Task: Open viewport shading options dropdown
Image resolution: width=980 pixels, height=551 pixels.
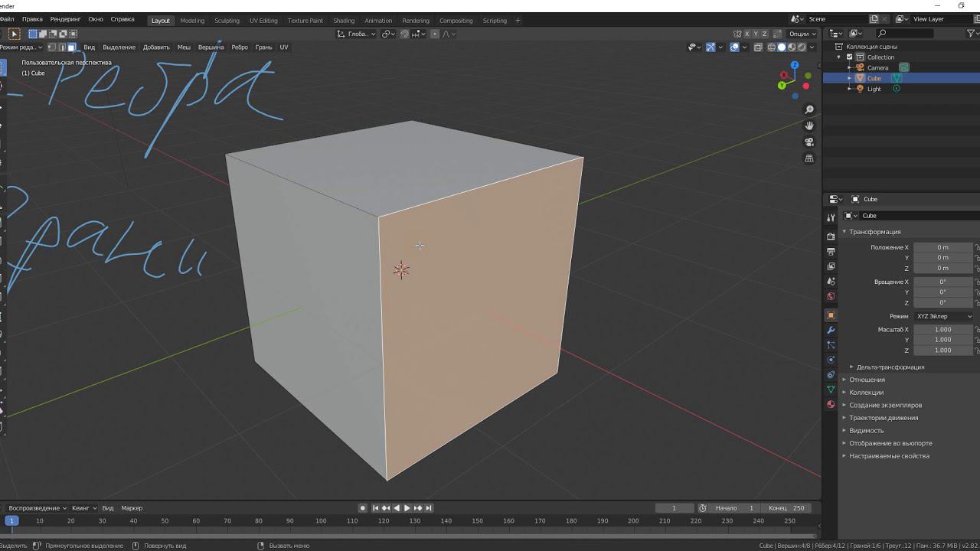Action: (x=812, y=47)
